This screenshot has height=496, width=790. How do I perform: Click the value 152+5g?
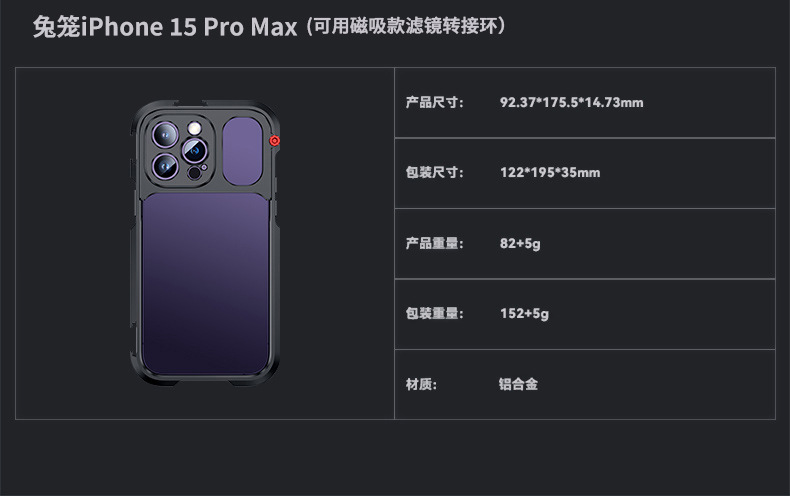pyautogui.click(x=524, y=314)
